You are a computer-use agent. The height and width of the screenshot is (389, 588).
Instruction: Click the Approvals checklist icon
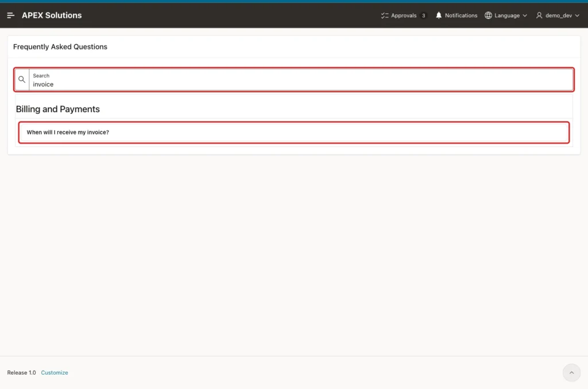click(x=385, y=16)
